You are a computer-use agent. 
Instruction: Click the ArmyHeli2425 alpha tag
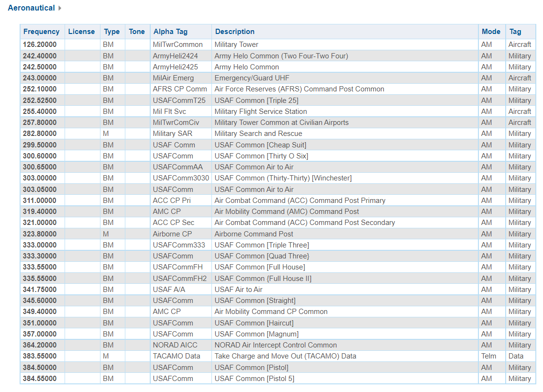[x=175, y=67]
